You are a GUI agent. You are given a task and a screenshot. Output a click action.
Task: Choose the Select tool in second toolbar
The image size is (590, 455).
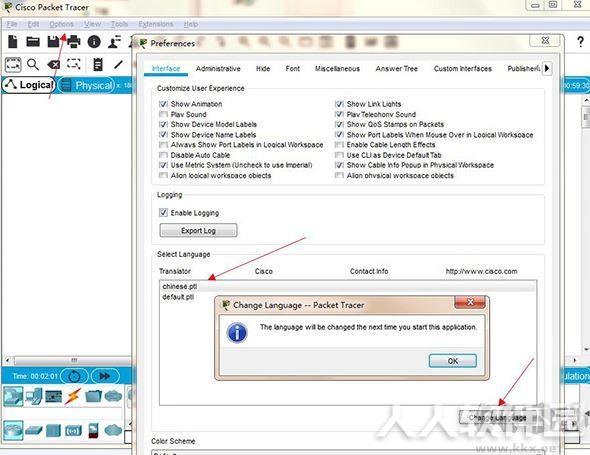click(13, 65)
